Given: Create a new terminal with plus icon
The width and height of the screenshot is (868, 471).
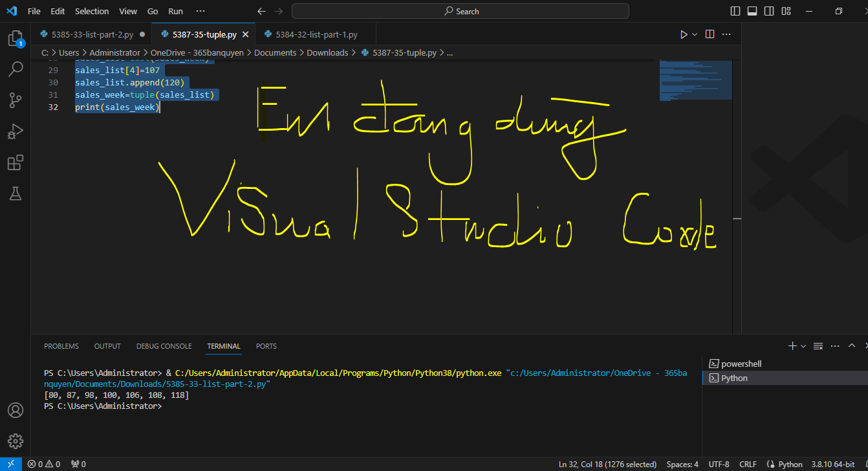Looking at the screenshot, I should (792, 346).
